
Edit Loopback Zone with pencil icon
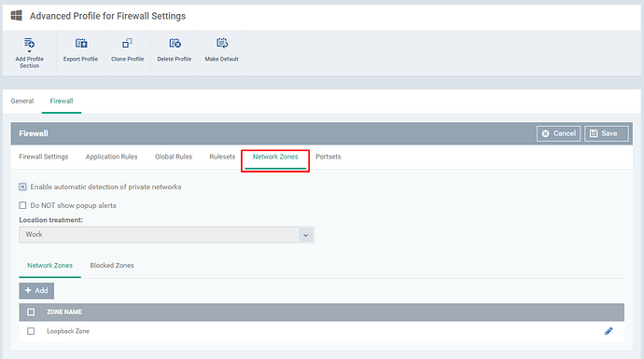coord(609,331)
